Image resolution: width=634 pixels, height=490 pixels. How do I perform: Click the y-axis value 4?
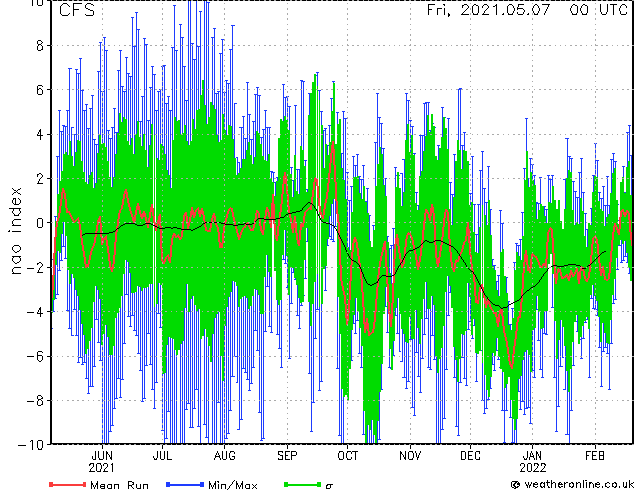pyautogui.click(x=40, y=134)
